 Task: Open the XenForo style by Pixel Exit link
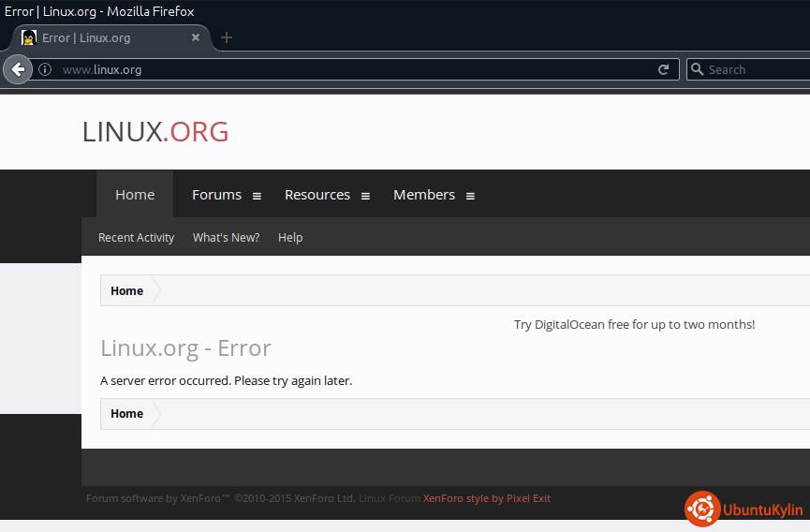pos(487,498)
